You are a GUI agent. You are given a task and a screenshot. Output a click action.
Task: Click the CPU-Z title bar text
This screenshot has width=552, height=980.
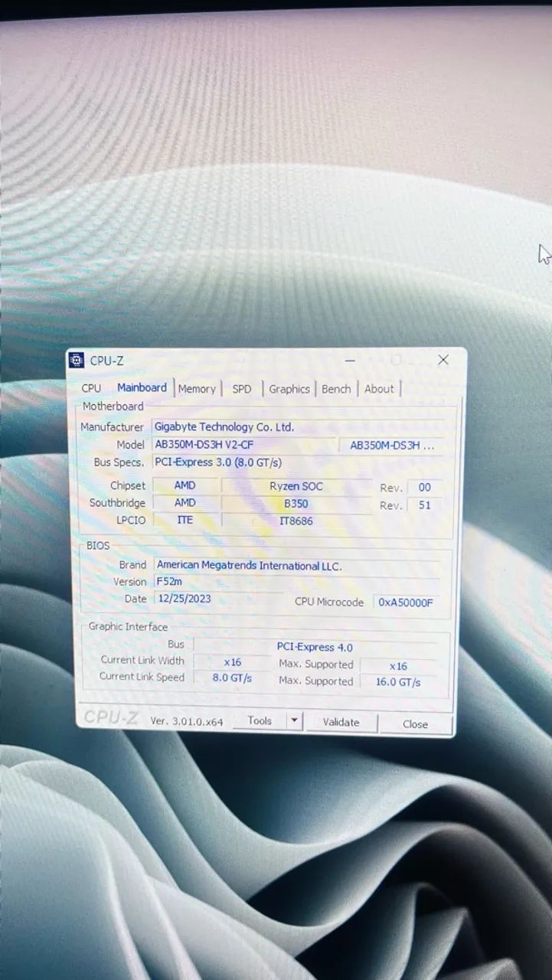pyautogui.click(x=105, y=361)
